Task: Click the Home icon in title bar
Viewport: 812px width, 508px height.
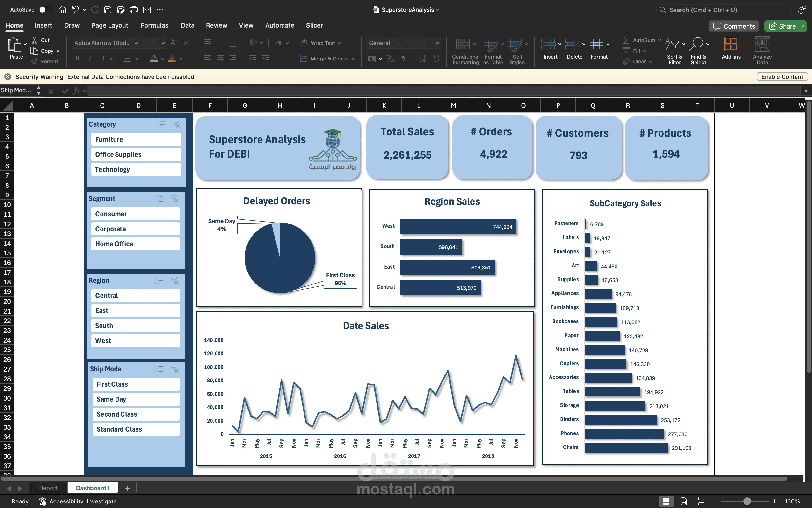Action: 62,10
